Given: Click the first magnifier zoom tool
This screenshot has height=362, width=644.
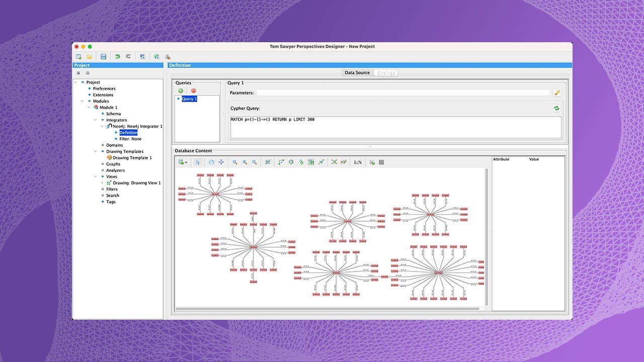Looking at the screenshot, I should point(234,162).
